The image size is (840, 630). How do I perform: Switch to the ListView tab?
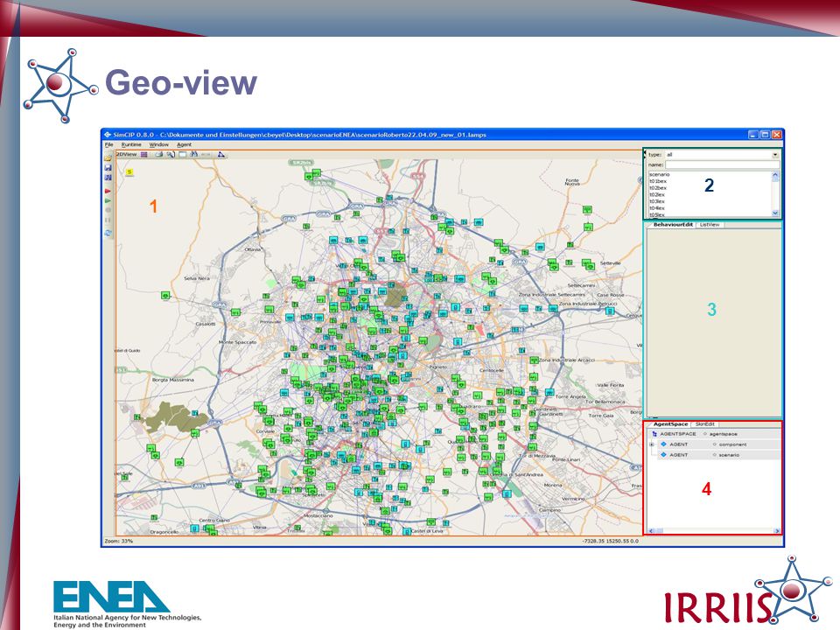(x=710, y=225)
